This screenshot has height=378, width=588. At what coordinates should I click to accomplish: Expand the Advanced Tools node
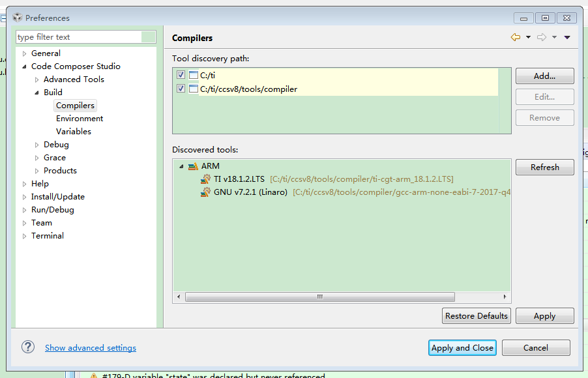37,80
